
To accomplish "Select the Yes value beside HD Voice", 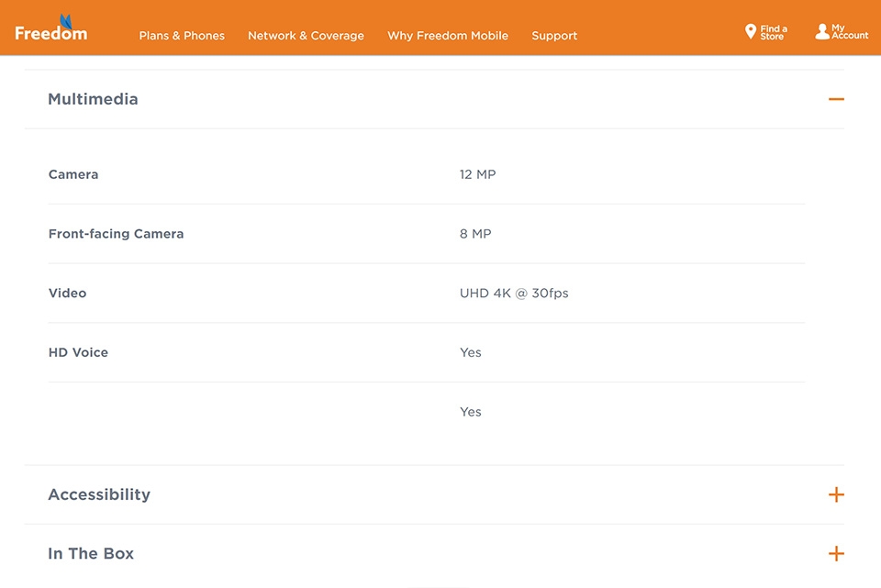I will click(x=470, y=352).
